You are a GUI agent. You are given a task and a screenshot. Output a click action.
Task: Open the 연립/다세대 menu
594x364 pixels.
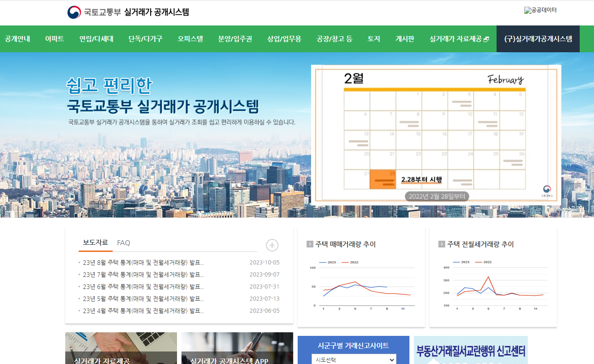tap(97, 39)
